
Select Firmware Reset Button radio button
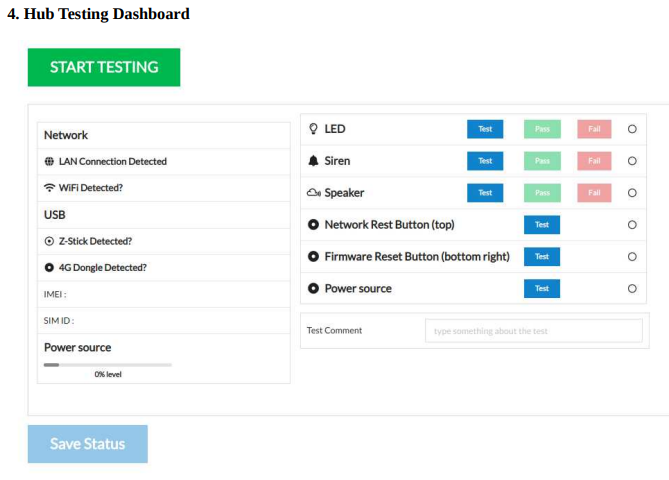tap(632, 256)
